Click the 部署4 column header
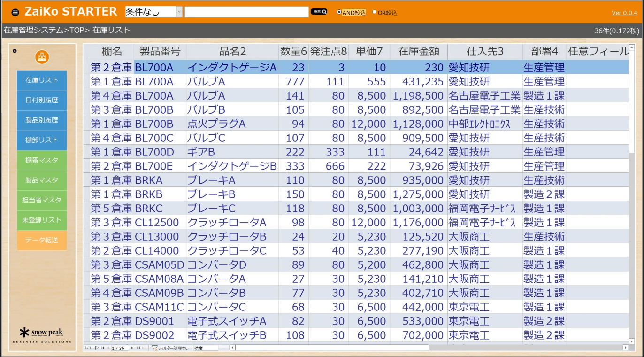The image size is (644, 357). pos(544,51)
